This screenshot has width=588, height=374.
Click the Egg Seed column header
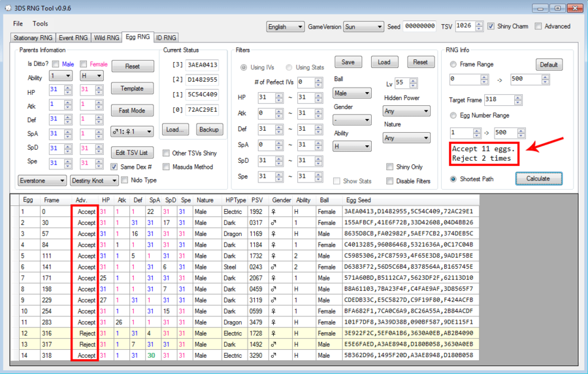pyautogui.click(x=411, y=200)
